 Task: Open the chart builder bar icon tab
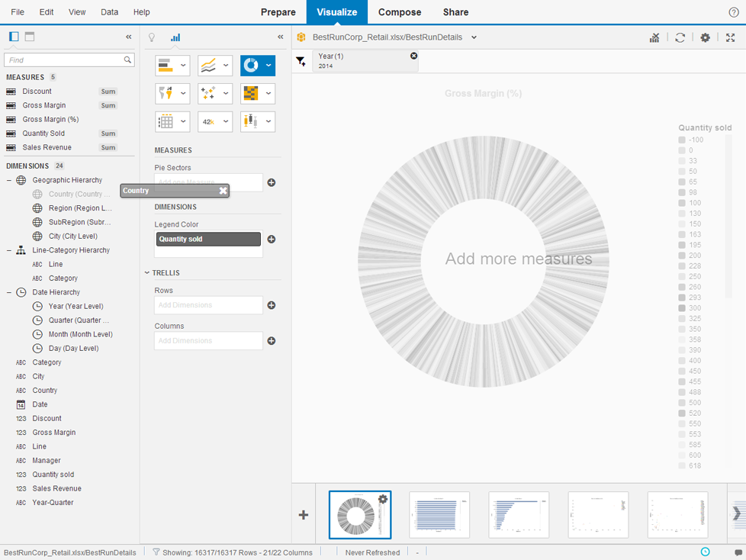click(175, 37)
